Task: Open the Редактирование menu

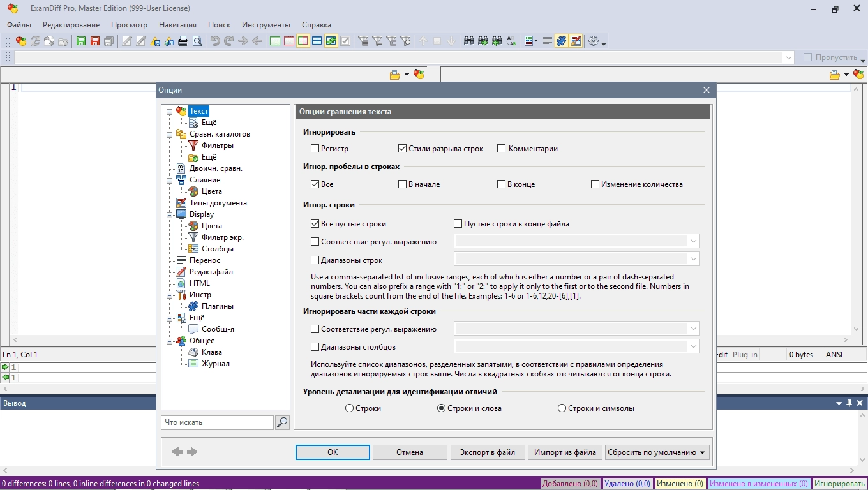Action: tap(71, 25)
